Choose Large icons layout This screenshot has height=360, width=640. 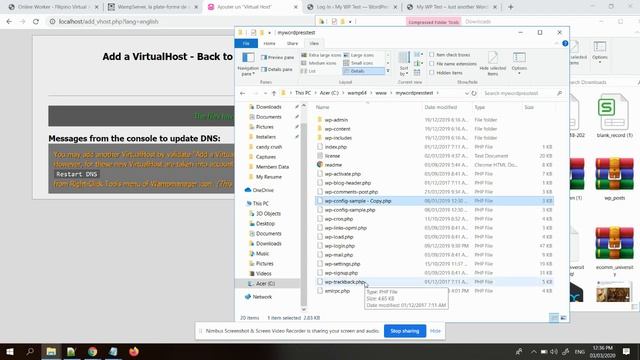359,55
